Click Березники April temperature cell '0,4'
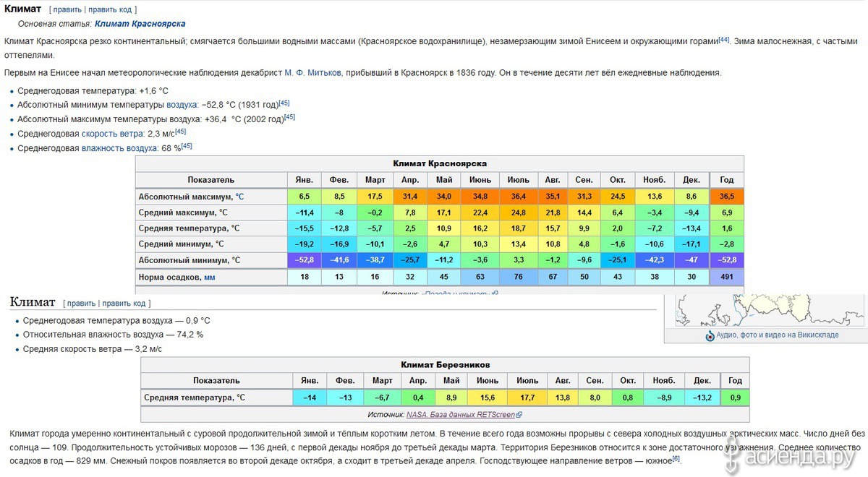This screenshot has width=868, height=477. pyautogui.click(x=418, y=397)
